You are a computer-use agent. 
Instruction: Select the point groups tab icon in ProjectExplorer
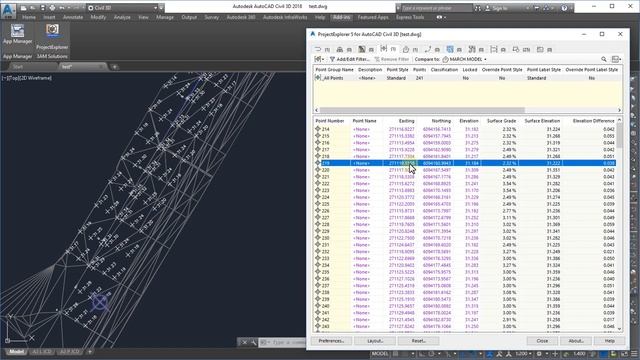(x=384, y=49)
